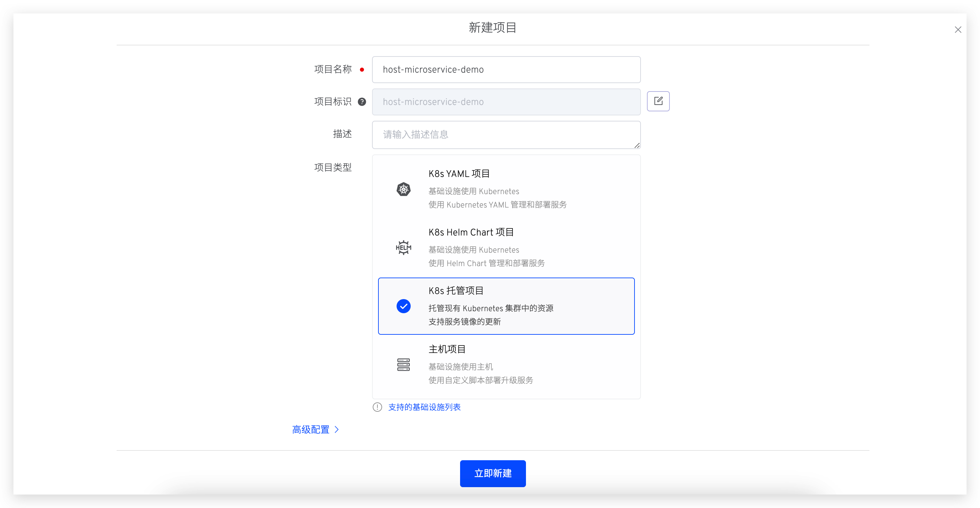
Task: Click inside the 描述 input field
Action: [x=506, y=135]
